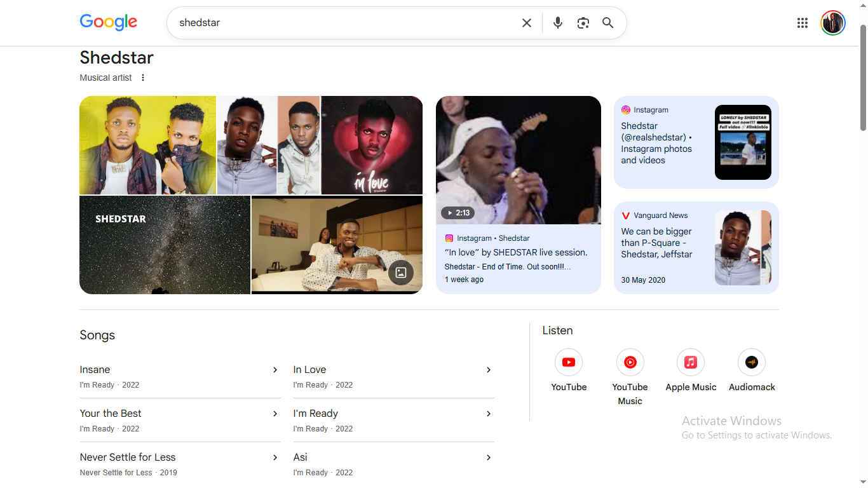Open the Google account profile avatar
Image resolution: width=868 pixels, height=488 pixels.
pos(833,23)
